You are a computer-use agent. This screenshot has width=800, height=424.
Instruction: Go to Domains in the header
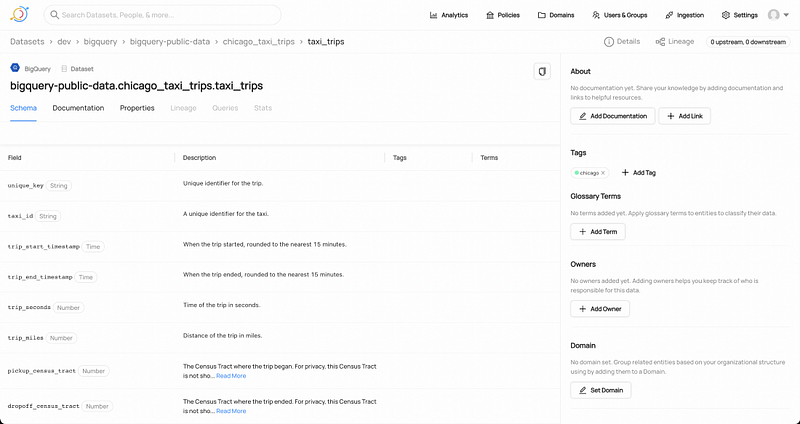555,15
